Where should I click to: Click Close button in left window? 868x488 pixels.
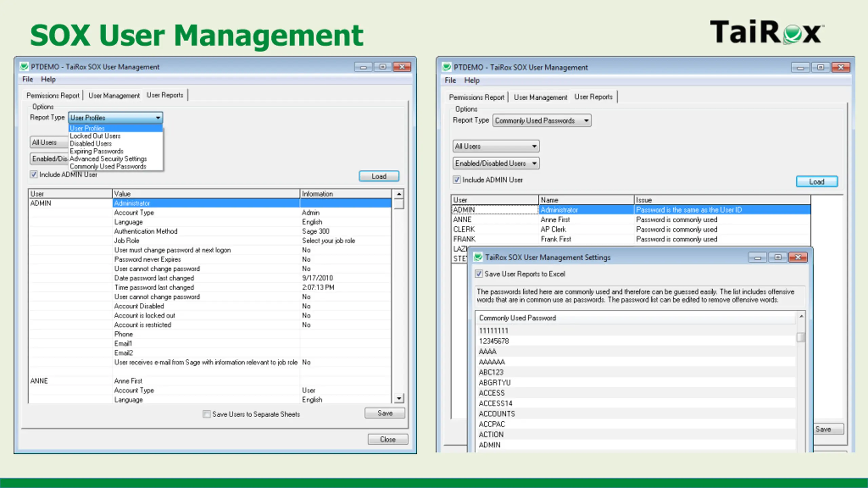point(388,439)
